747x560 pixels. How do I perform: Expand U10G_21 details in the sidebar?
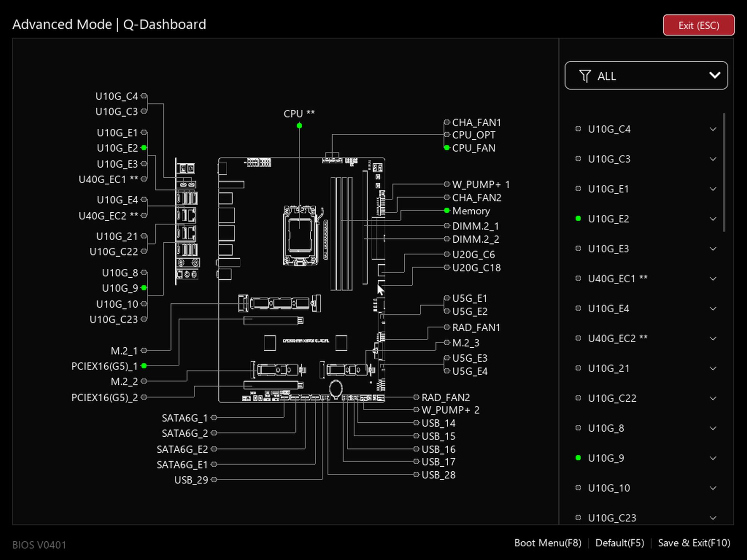(x=713, y=368)
